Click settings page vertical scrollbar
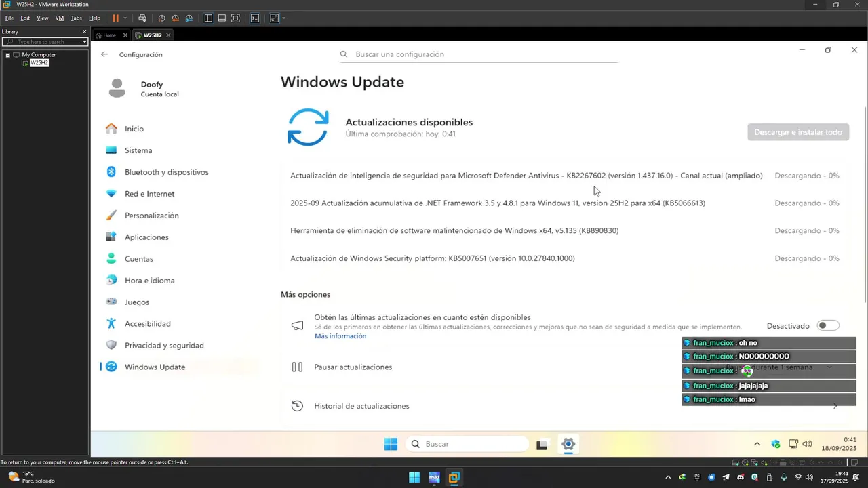868x488 pixels. tap(865, 203)
